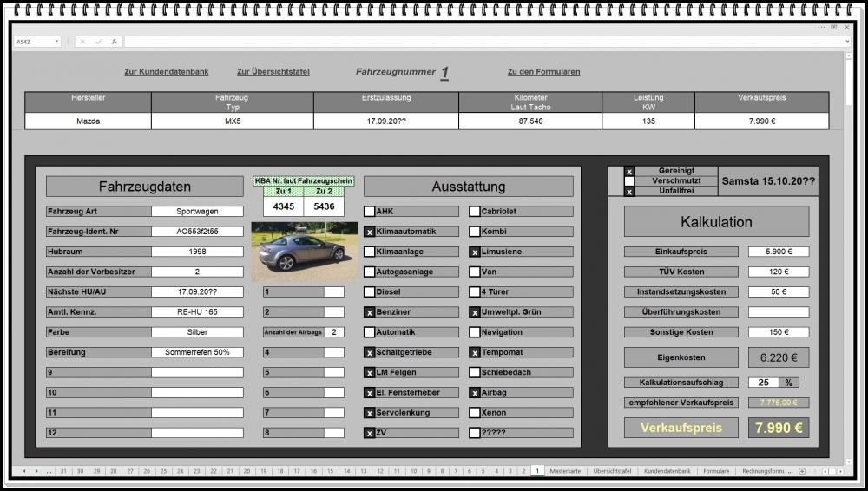Click the Insert Function fx icon

114,42
